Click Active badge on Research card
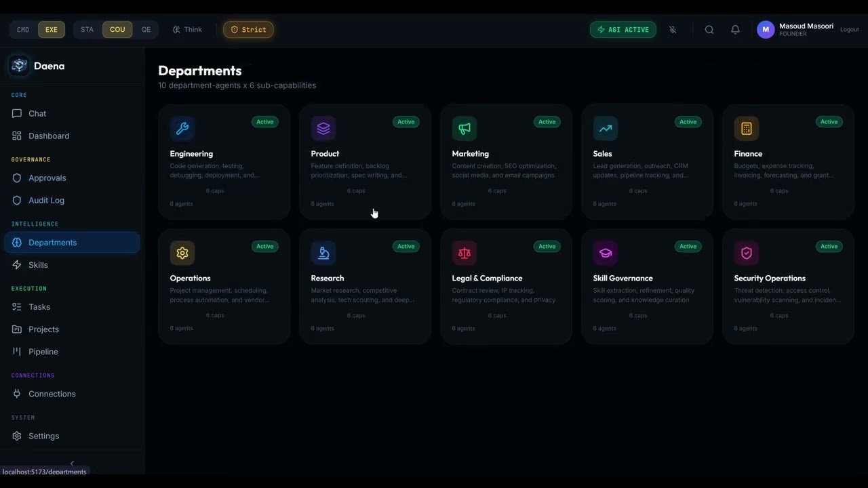Image resolution: width=868 pixels, height=488 pixels. [x=406, y=247]
